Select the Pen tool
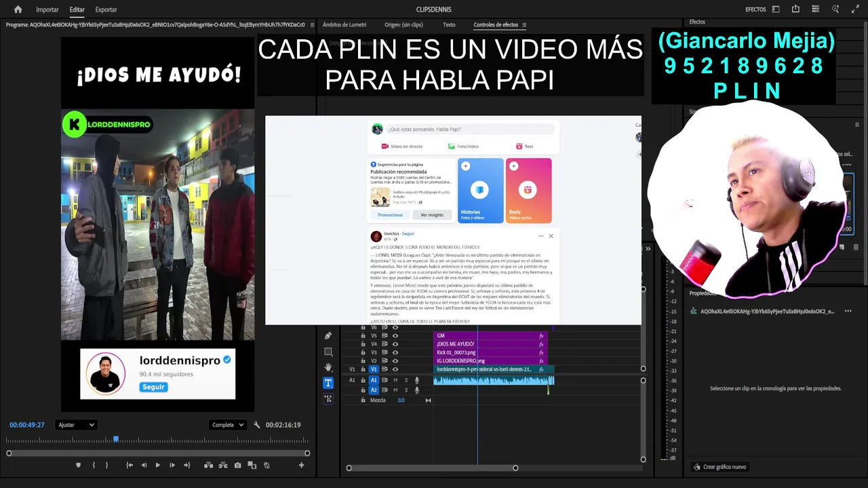This screenshot has width=868, height=488. pos(328,335)
